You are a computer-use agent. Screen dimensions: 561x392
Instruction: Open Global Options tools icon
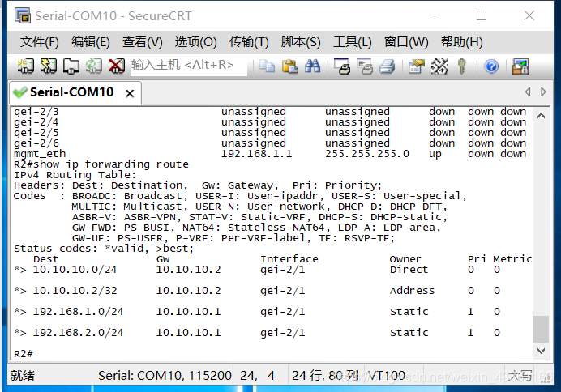click(439, 66)
